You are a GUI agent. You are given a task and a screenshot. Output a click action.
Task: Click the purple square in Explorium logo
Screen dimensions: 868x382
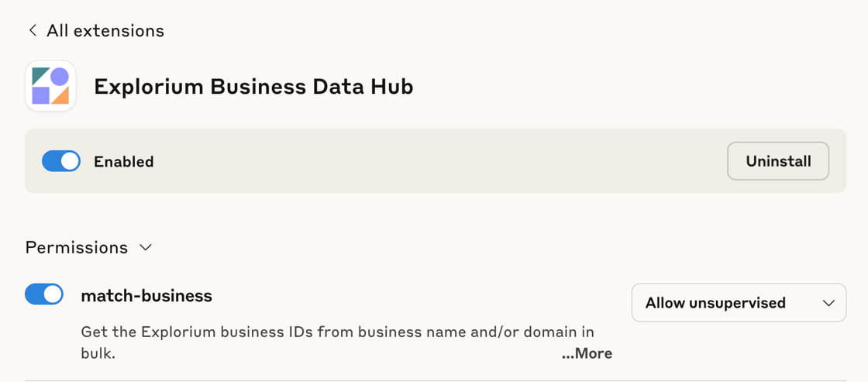(41, 95)
